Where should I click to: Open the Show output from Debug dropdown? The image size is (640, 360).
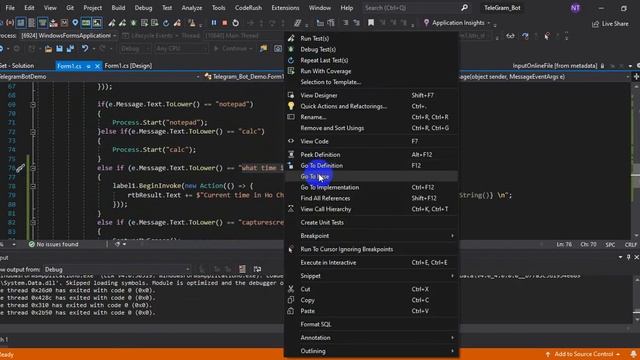coord(117,269)
